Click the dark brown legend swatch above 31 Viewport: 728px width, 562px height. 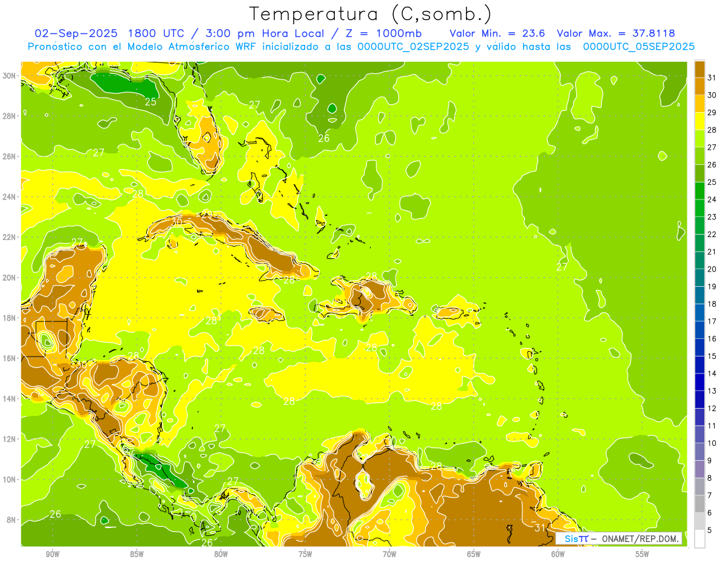(x=699, y=69)
